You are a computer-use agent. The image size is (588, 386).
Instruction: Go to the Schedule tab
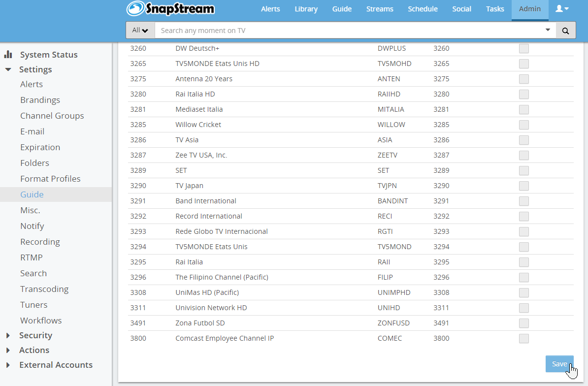tap(423, 9)
